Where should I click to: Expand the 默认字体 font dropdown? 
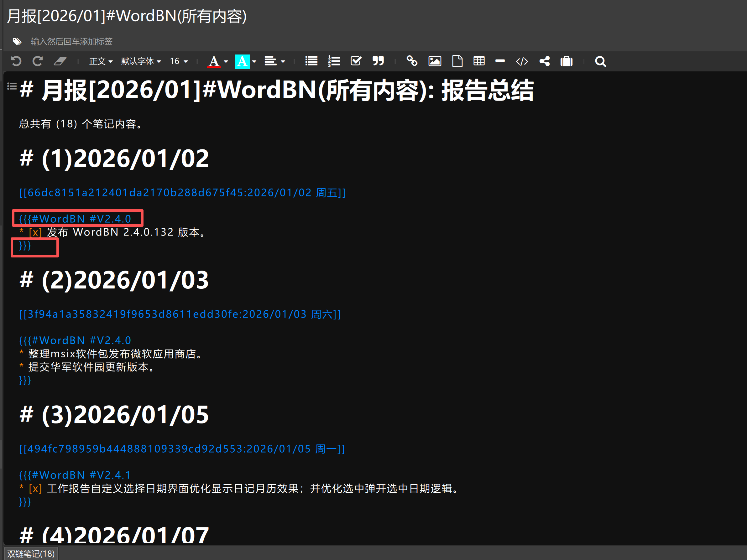tap(141, 61)
